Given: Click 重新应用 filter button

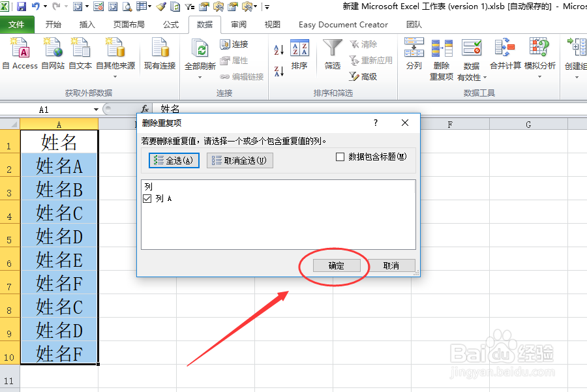Looking at the screenshot, I should tap(371, 60).
